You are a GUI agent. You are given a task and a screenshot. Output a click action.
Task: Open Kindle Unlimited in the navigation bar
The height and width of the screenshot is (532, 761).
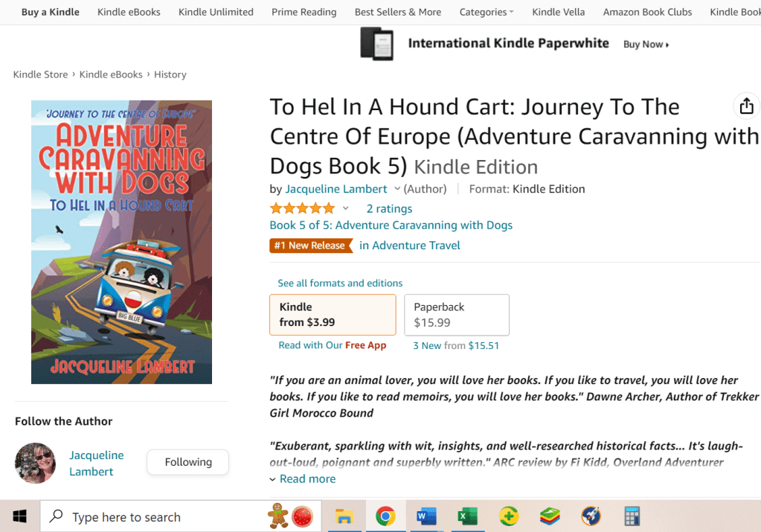pos(216,12)
